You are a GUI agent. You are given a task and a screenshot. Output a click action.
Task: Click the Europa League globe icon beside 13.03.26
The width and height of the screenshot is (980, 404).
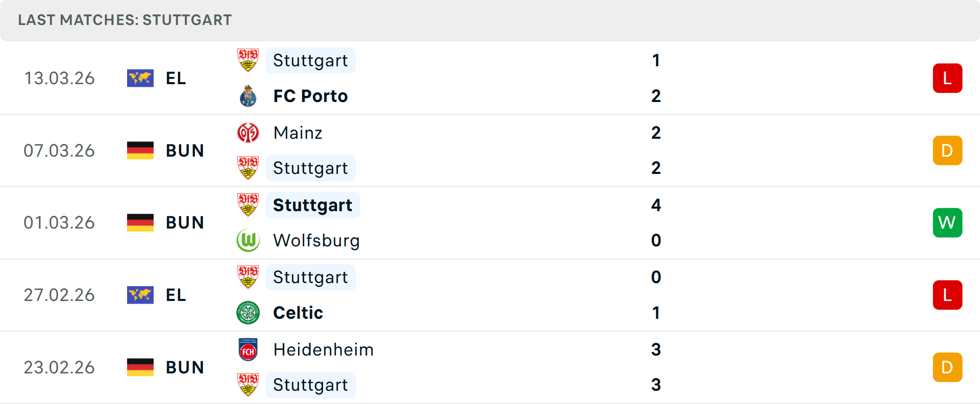coord(140,78)
